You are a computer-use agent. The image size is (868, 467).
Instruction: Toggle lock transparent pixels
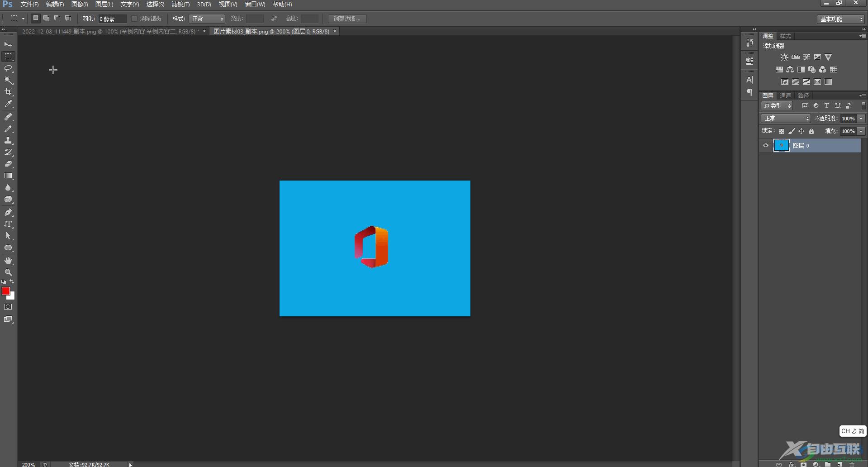click(781, 131)
